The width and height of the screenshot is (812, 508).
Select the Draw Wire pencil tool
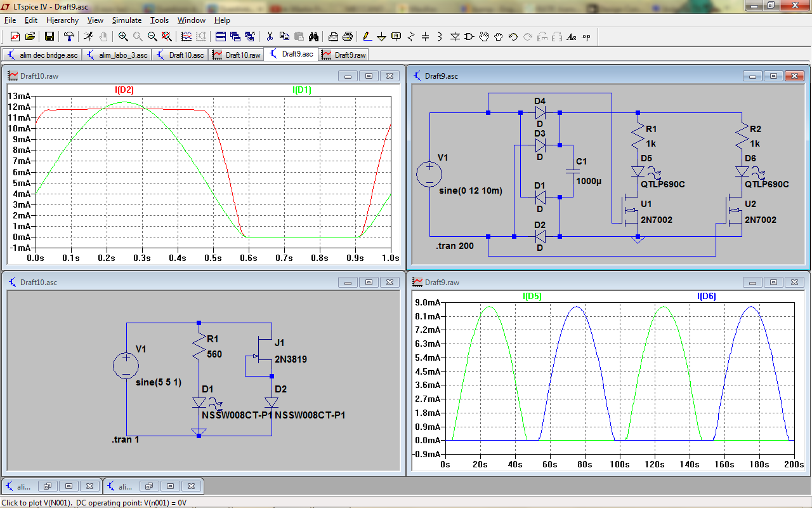367,36
